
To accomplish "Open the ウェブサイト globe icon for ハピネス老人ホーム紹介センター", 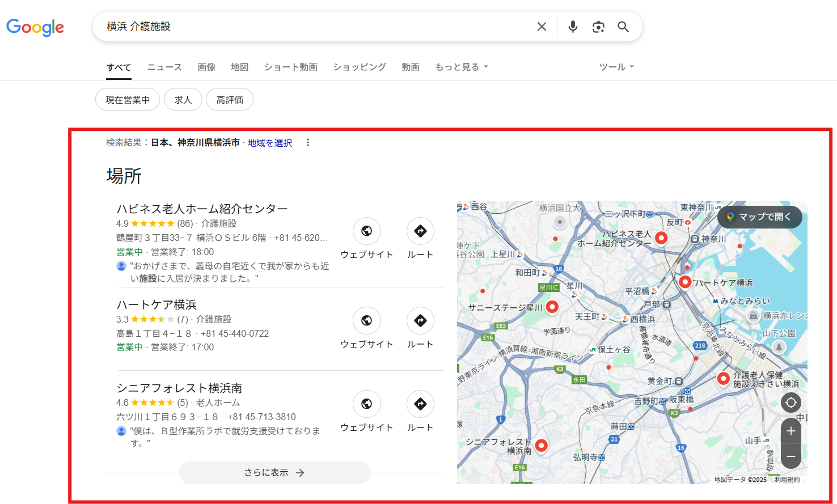I will click(x=366, y=231).
